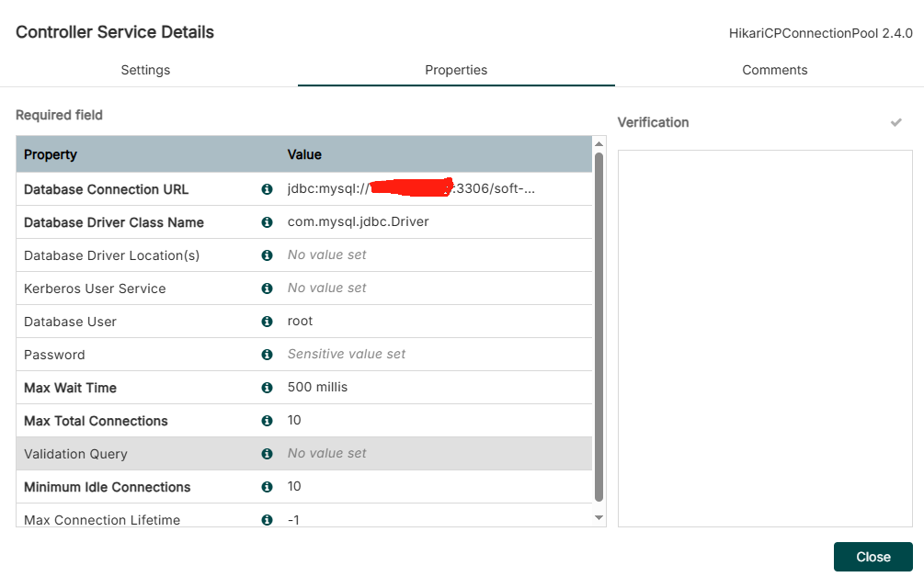Click the scrollbar down arrow
The image size is (924, 577).
pos(599,517)
